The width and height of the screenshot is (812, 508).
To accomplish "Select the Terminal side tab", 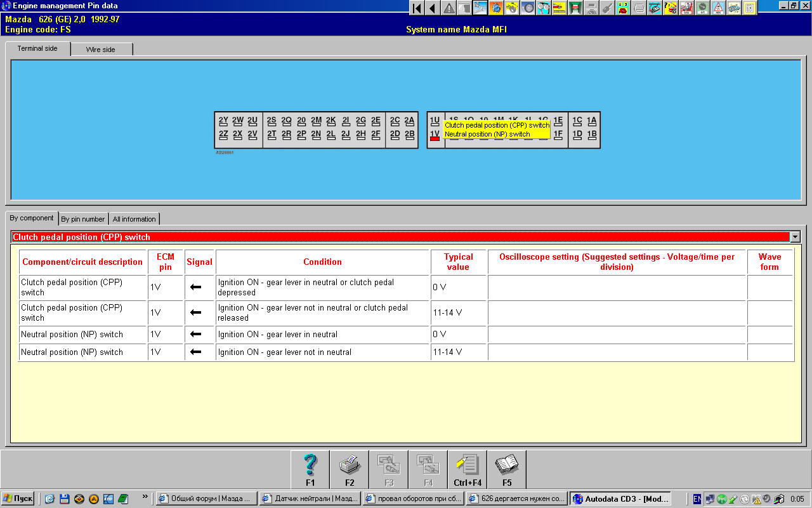I will 37,49.
